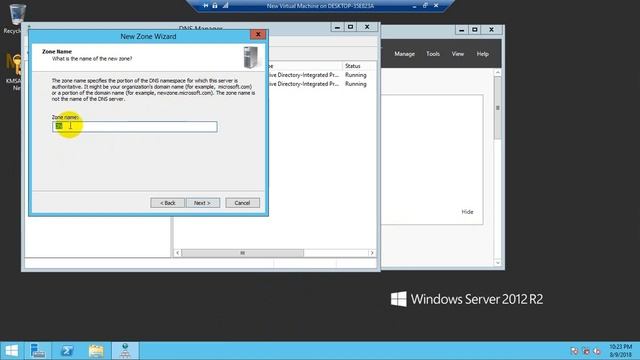The image size is (640, 360).
Task: Proceed with the Next > button
Action: click(x=203, y=203)
